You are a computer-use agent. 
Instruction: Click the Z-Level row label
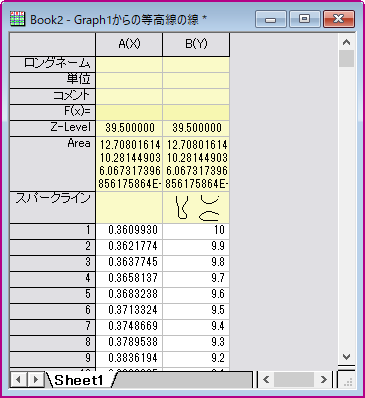tap(52, 128)
